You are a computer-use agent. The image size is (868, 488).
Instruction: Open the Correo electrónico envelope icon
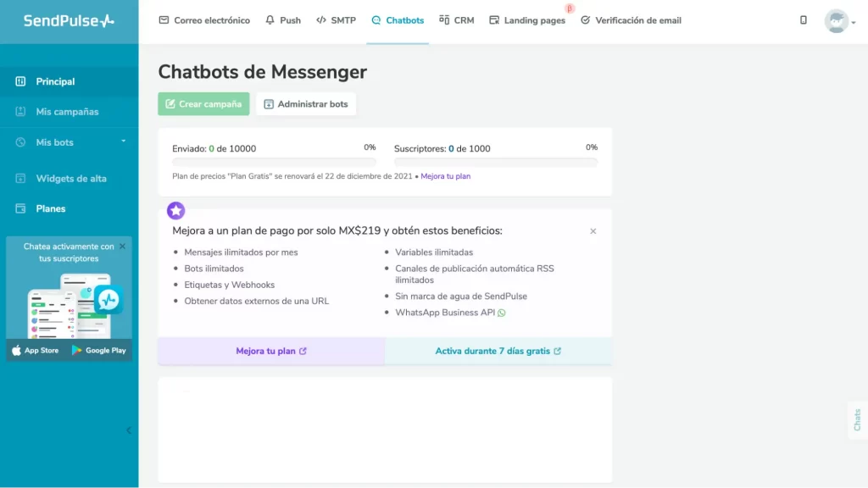[164, 20]
